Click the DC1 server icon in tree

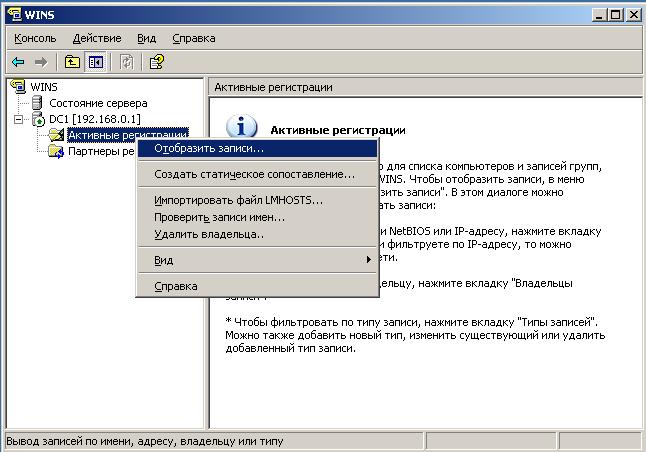coord(38,119)
